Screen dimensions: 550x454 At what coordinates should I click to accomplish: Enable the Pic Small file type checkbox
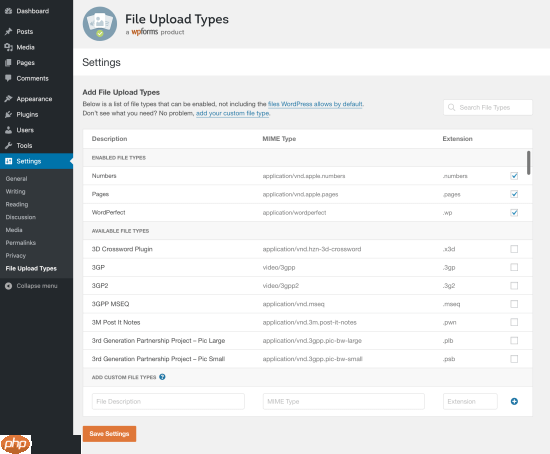tap(514, 359)
